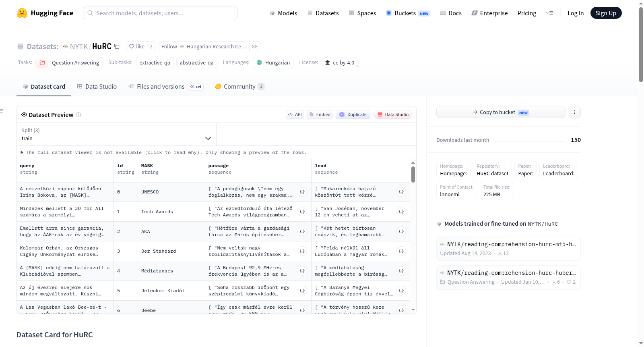Expand lead cell in Der Standard row

point(401,251)
